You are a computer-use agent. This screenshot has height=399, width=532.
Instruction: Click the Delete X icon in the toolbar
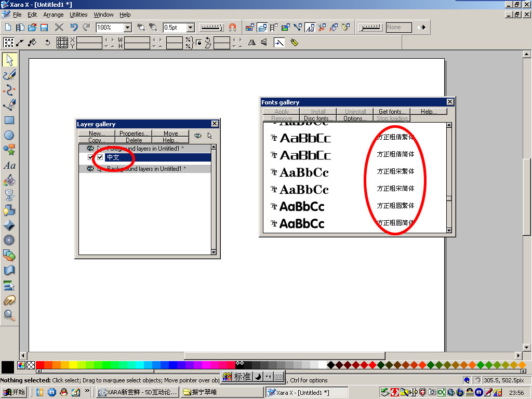coord(59,28)
